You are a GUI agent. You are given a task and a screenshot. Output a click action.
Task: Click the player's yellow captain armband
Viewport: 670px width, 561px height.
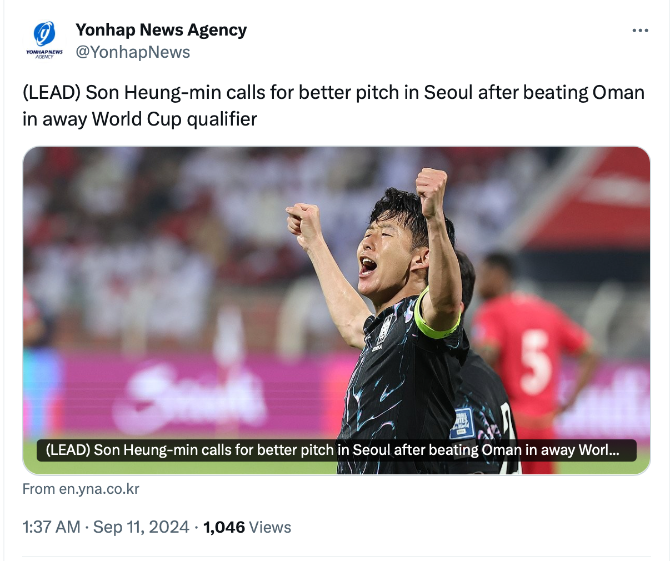436,319
